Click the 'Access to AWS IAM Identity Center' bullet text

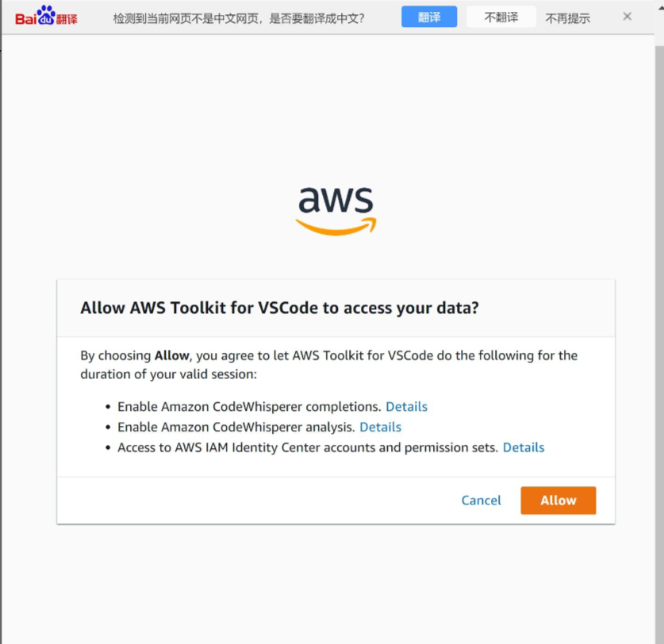click(x=308, y=447)
